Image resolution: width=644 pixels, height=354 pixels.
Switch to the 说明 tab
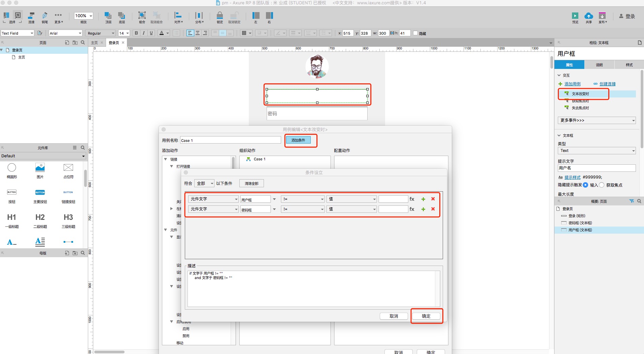pos(599,65)
